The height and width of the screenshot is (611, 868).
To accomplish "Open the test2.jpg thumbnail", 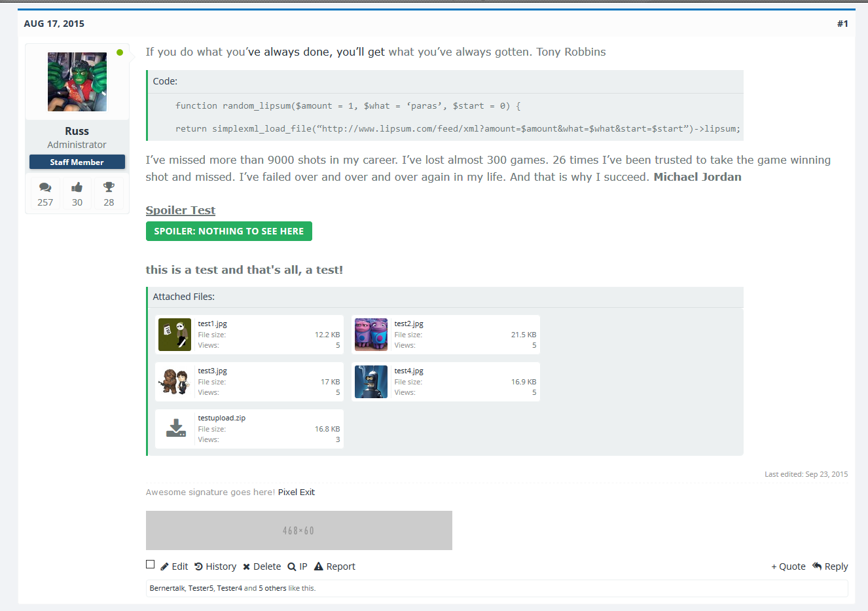I will [371, 335].
